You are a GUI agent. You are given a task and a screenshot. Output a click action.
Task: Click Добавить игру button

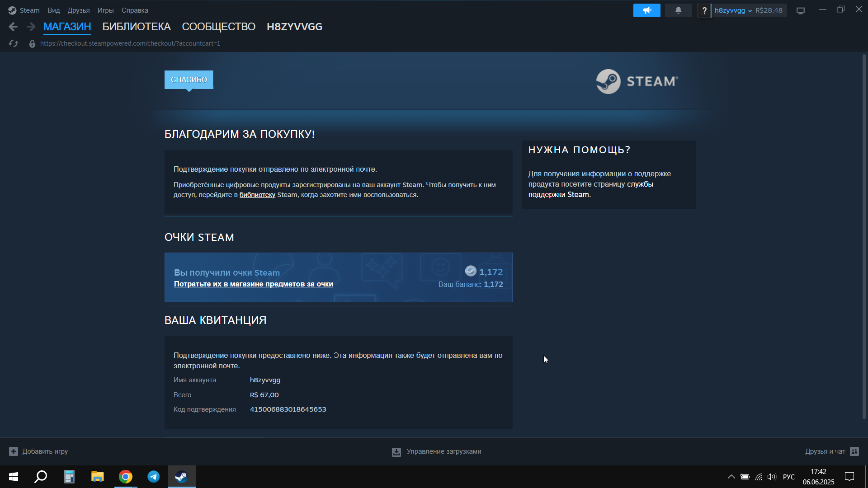38,451
